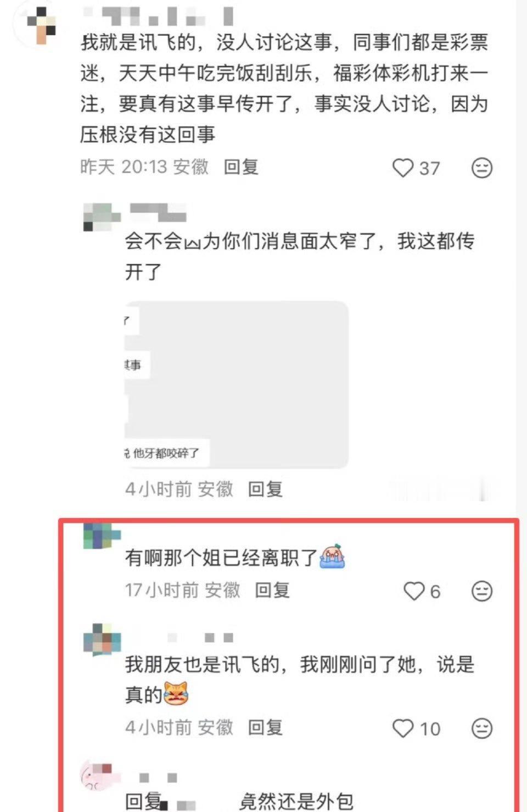Screen dimensions: 527x812
Task: Select the comment text 有啊那个姐已经离职了
Action: [x=221, y=557]
